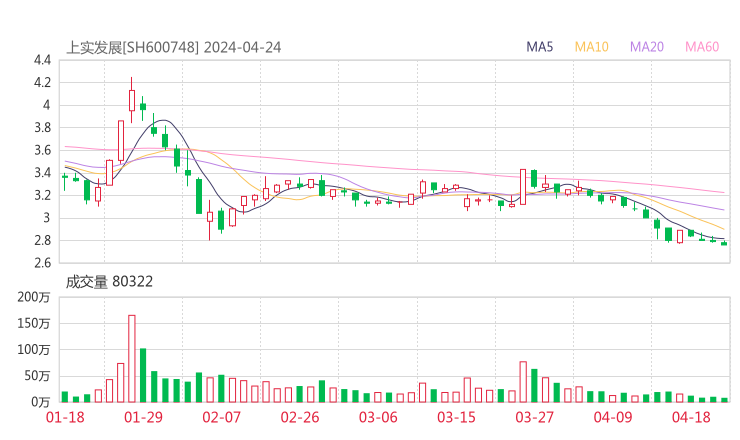Image resolution: width=740 pixels, height=440 pixels.
Task: Click the MA60 legend label
Action: (x=702, y=47)
